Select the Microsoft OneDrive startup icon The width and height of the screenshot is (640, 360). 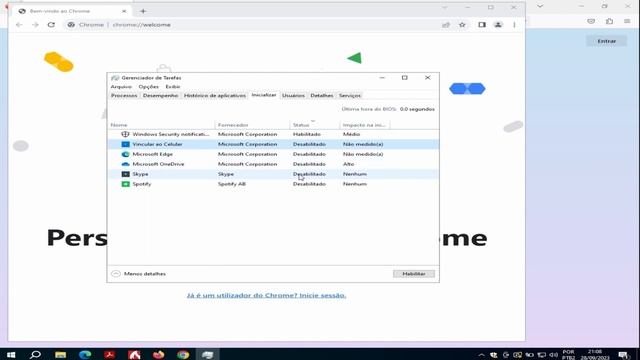(125, 164)
